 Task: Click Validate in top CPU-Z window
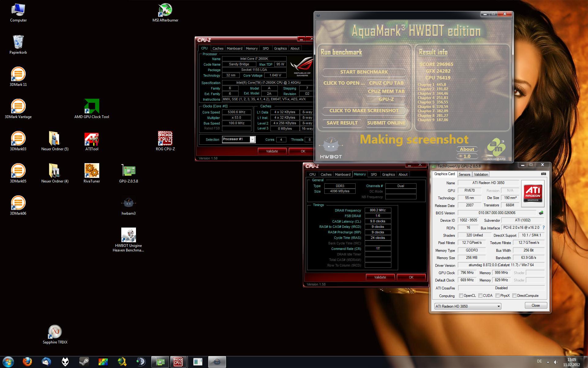(272, 151)
